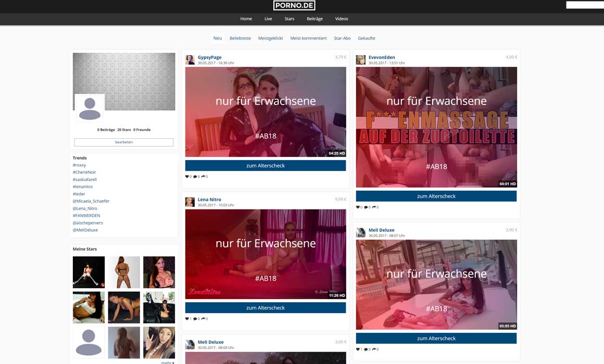Click share arrow icon under the EvevonEden post
Viewport: 604px width, 364px height.
click(374, 207)
